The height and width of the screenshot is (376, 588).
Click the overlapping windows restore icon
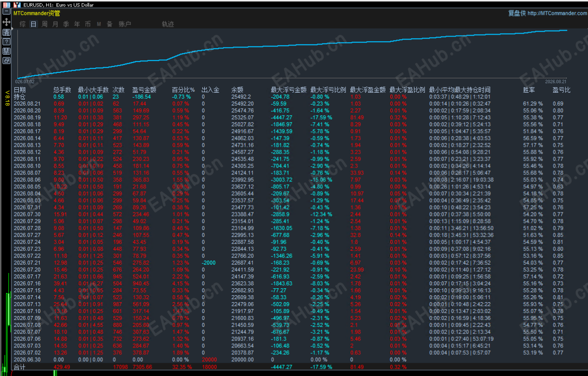coord(6,60)
